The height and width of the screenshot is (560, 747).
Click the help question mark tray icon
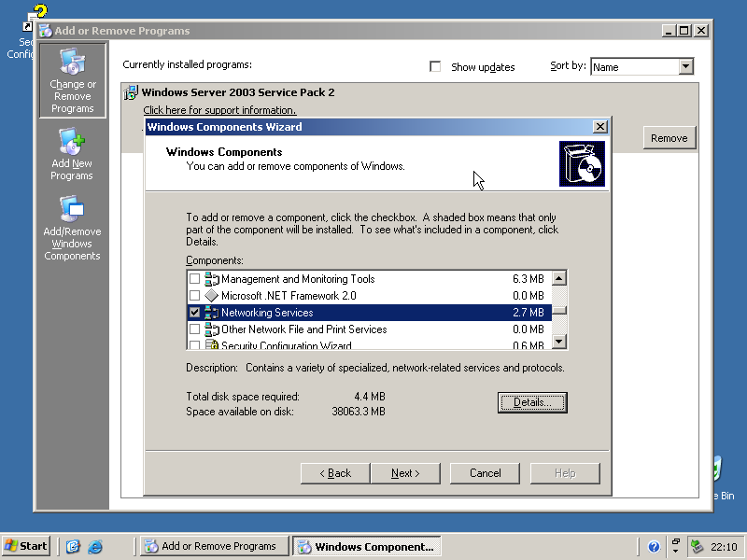pos(654,547)
